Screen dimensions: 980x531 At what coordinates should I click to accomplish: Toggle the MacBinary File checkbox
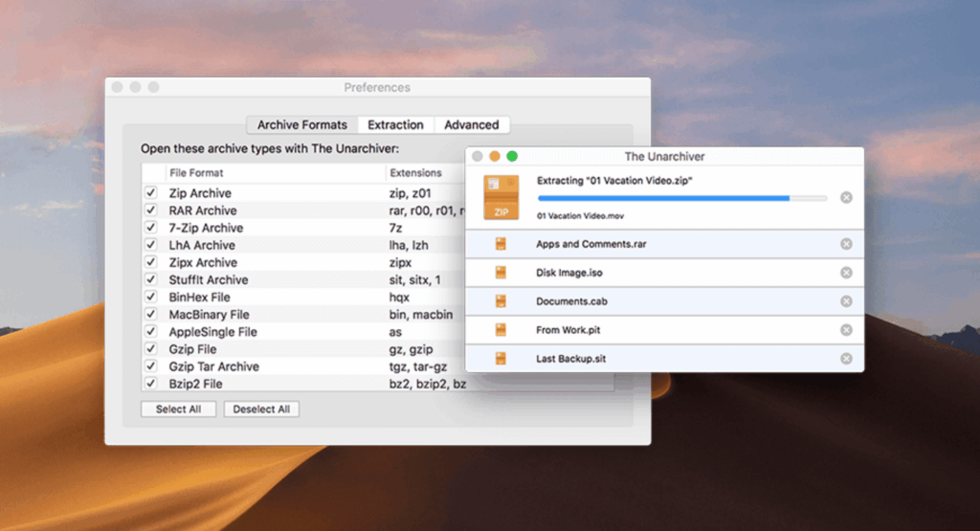click(150, 314)
